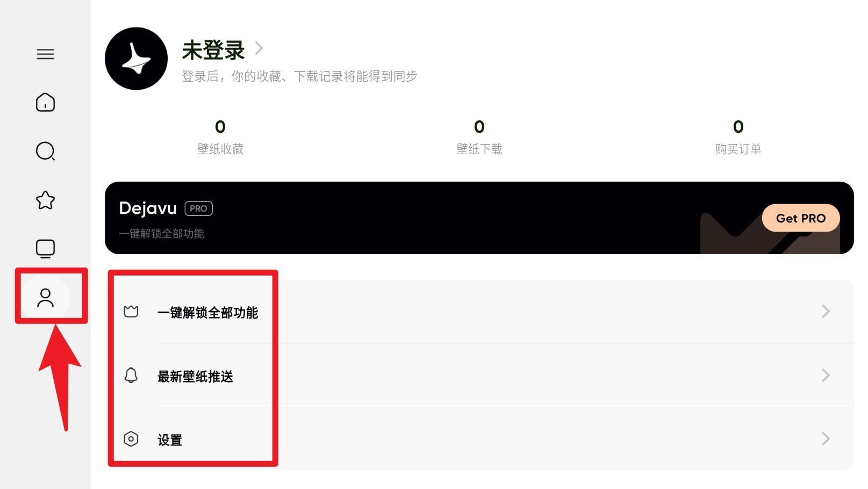Click the hexagon settings gear icon
This screenshot has height=489, width=868.
click(131, 439)
